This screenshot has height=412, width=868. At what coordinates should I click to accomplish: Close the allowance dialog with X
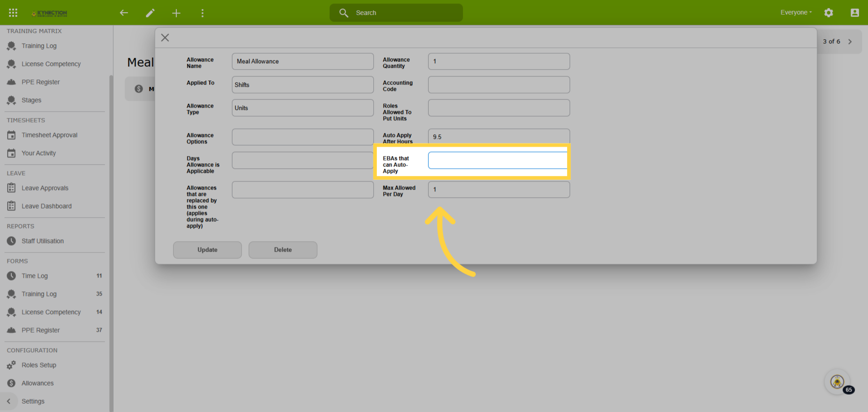(x=165, y=38)
